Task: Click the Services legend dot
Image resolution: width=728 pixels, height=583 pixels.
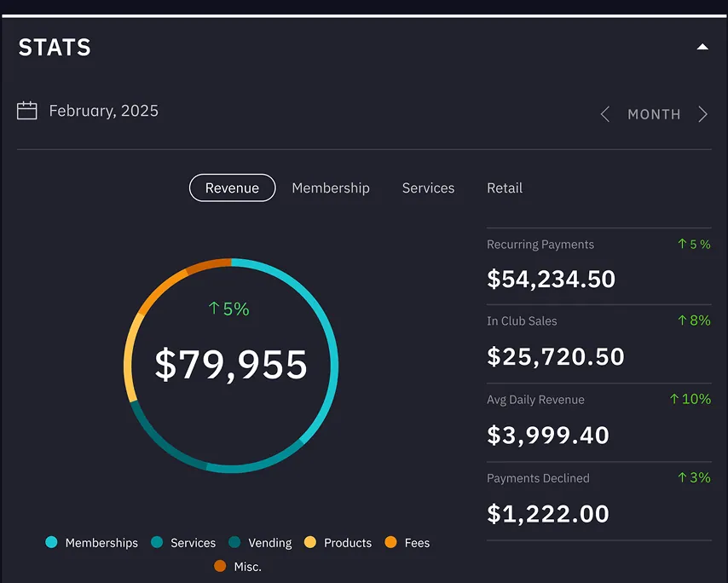Action: tap(157, 542)
